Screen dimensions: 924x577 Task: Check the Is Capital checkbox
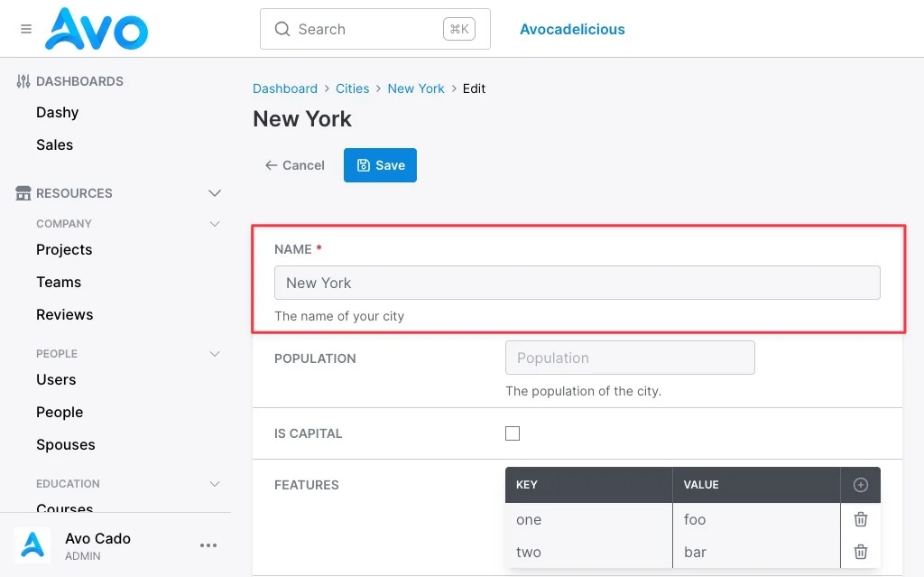pos(513,433)
